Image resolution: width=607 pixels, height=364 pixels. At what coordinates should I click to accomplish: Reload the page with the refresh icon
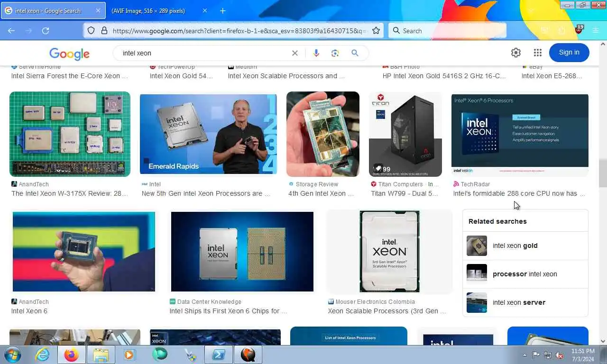click(46, 31)
